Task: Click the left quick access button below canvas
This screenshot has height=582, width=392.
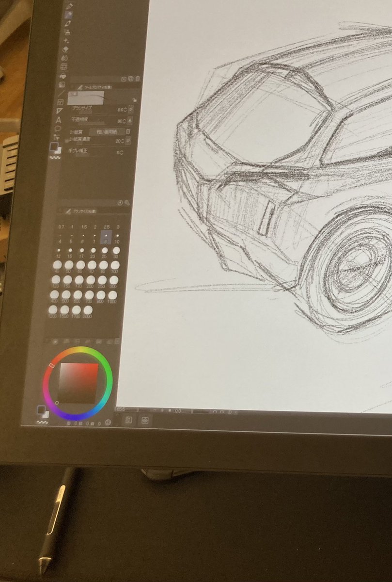Action: (128, 420)
